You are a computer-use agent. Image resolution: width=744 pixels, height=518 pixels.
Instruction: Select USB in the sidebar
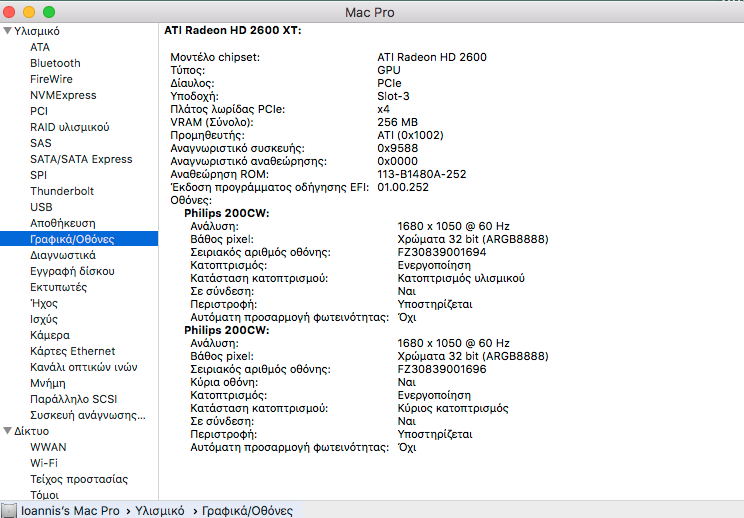(x=41, y=207)
